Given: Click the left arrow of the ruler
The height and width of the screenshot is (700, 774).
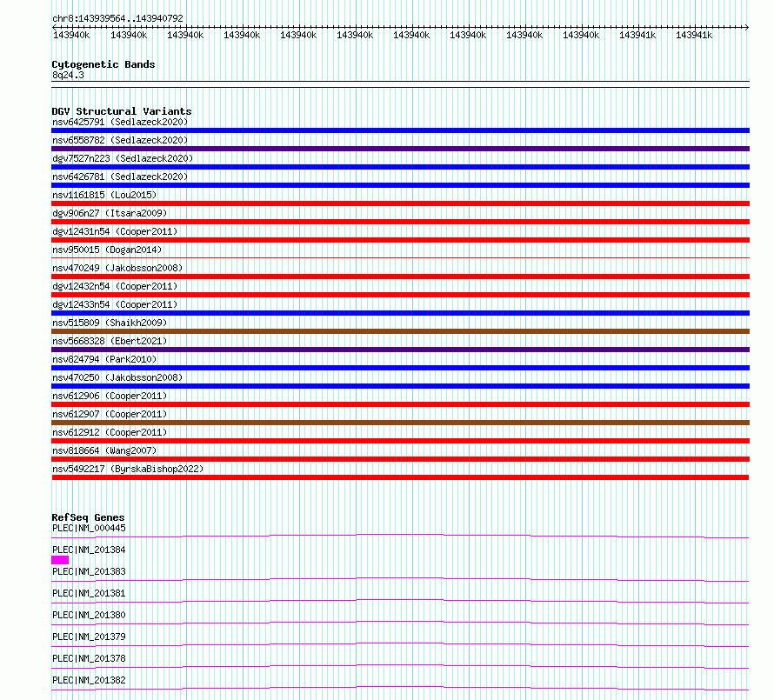Looking at the screenshot, I should (x=54, y=27).
